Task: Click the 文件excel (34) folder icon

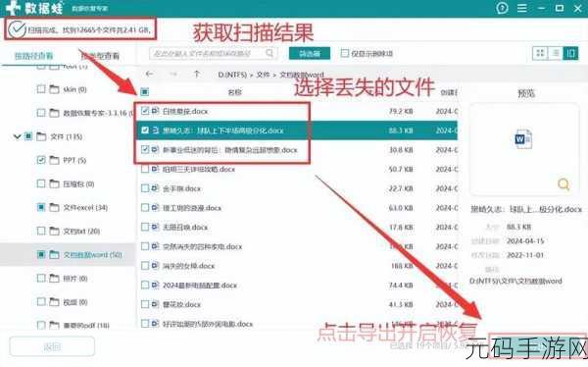Action: 54,207
